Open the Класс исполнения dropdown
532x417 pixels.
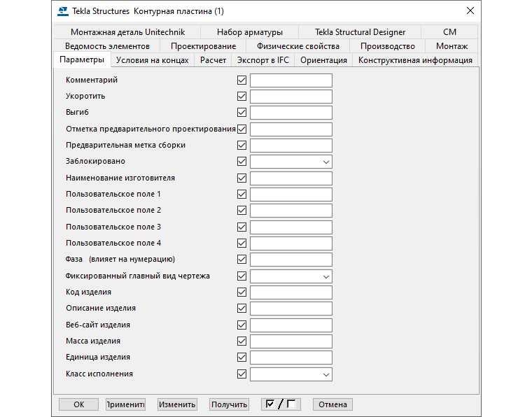point(291,374)
